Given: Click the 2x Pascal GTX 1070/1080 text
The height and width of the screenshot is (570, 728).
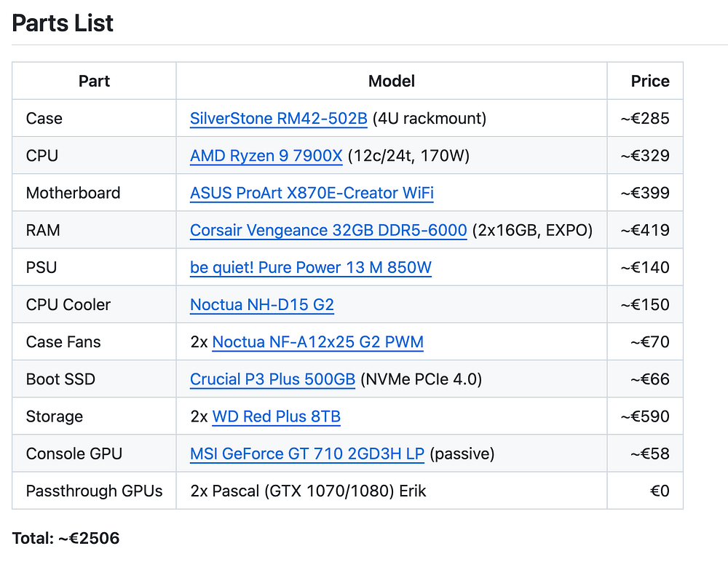Looking at the screenshot, I should (308, 491).
